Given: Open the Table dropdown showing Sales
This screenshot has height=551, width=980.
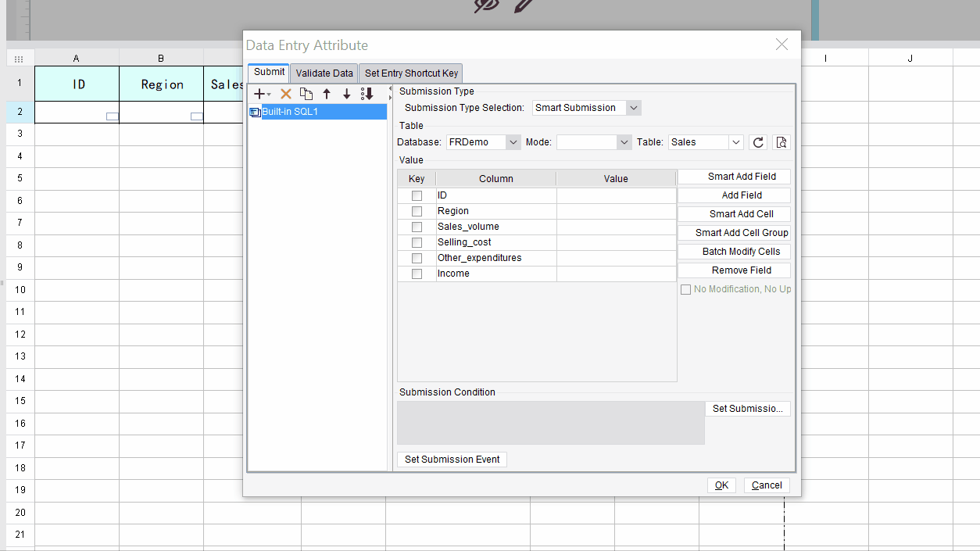Looking at the screenshot, I should (x=735, y=142).
